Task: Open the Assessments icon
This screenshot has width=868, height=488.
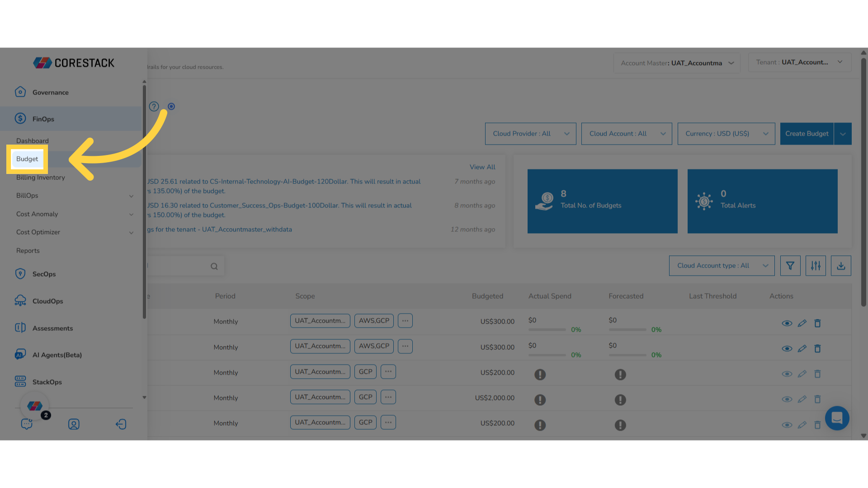Action: click(x=20, y=328)
